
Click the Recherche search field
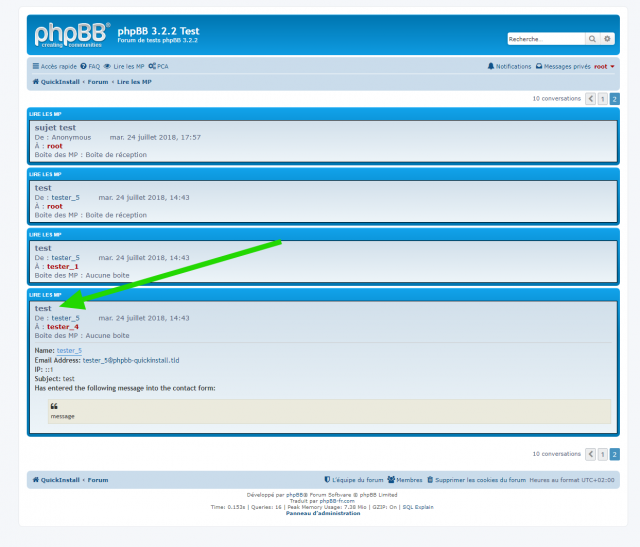(545, 39)
